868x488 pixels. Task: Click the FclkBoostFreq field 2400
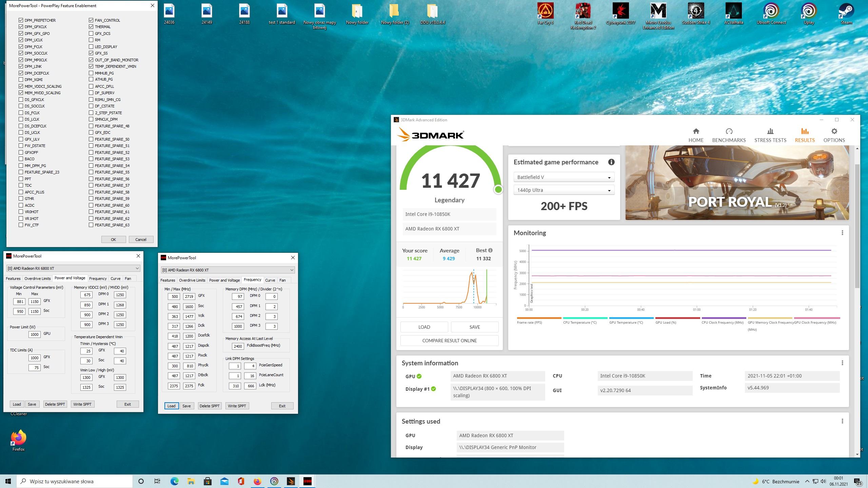pyautogui.click(x=238, y=346)
